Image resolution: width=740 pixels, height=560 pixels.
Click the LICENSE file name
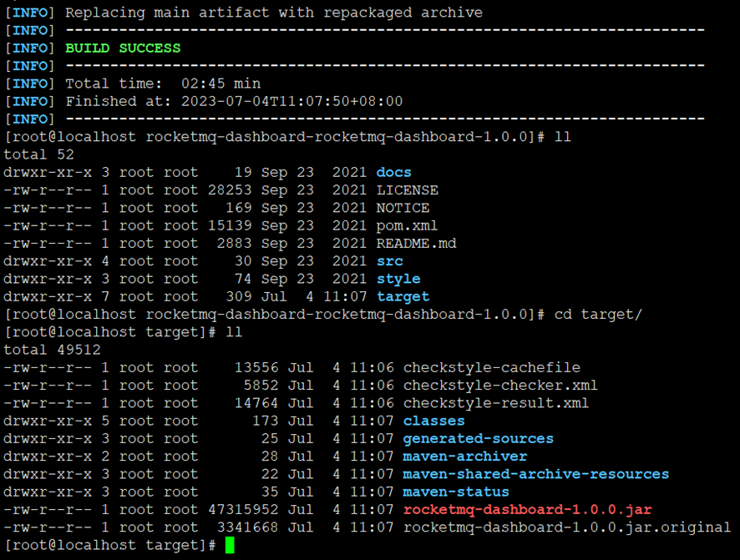(x=407, y=190)
